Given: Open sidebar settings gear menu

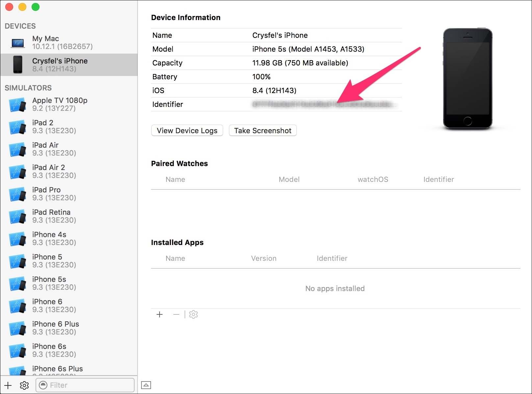Looking at the screenshot, I should 24,385.
